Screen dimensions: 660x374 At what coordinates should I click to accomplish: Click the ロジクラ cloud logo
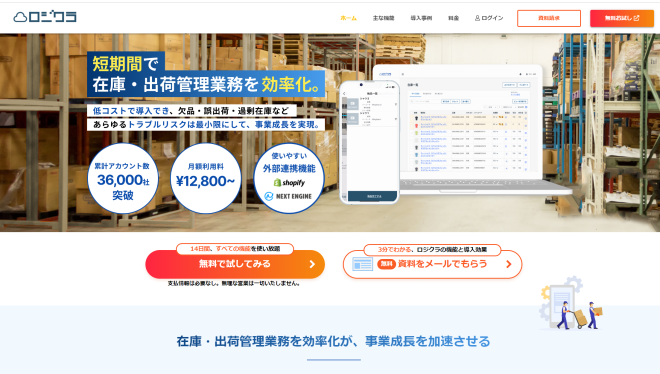(45, 17)
